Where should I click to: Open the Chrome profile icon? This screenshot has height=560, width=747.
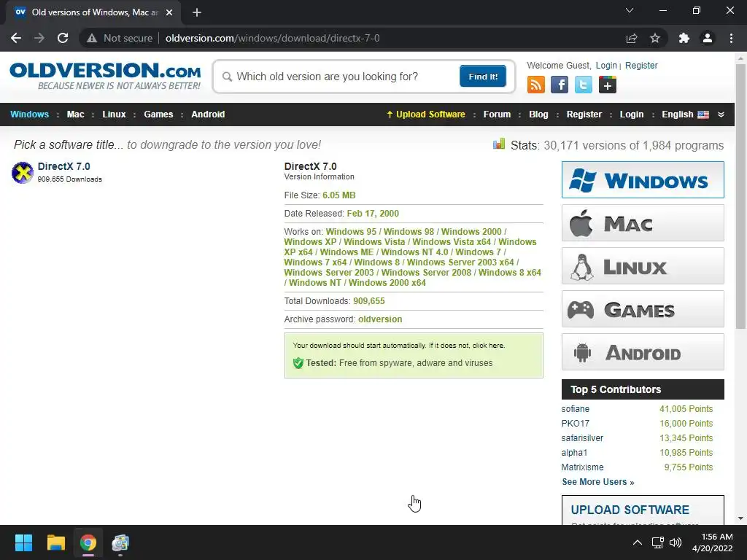[x=708, y=38]
